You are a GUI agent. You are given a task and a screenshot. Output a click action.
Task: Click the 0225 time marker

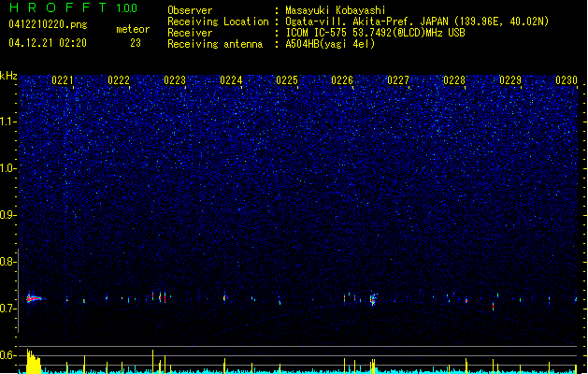coord(287,80)
